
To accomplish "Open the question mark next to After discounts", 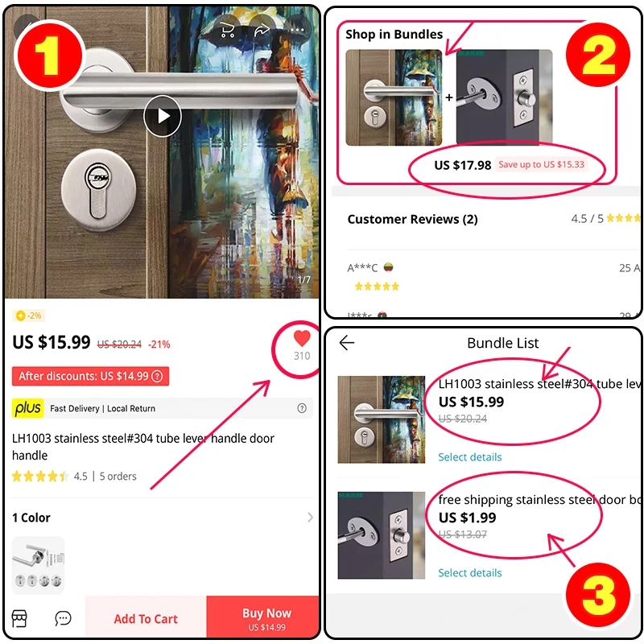I will (x=157, y=376).
